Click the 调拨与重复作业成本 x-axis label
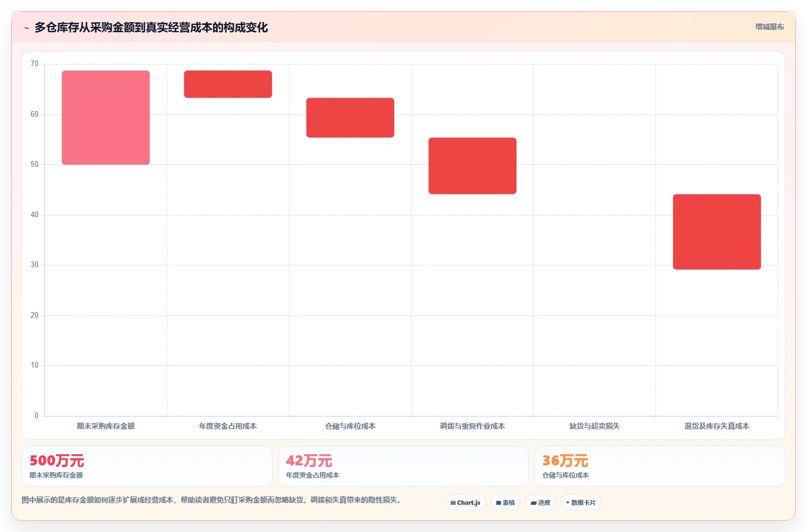 pos(472,426)
